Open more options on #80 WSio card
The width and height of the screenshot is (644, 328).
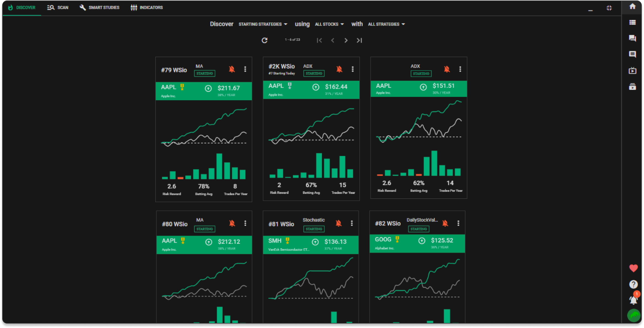point(245,223)
